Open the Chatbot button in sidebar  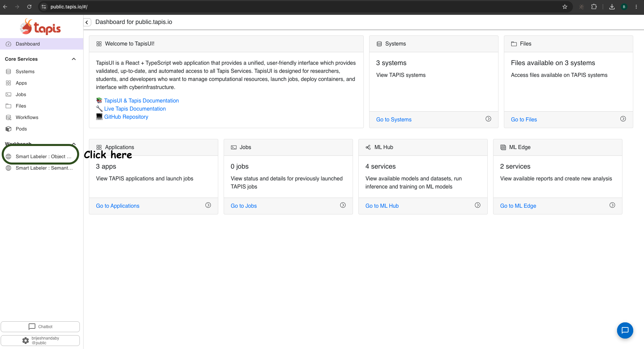point(40,327)
